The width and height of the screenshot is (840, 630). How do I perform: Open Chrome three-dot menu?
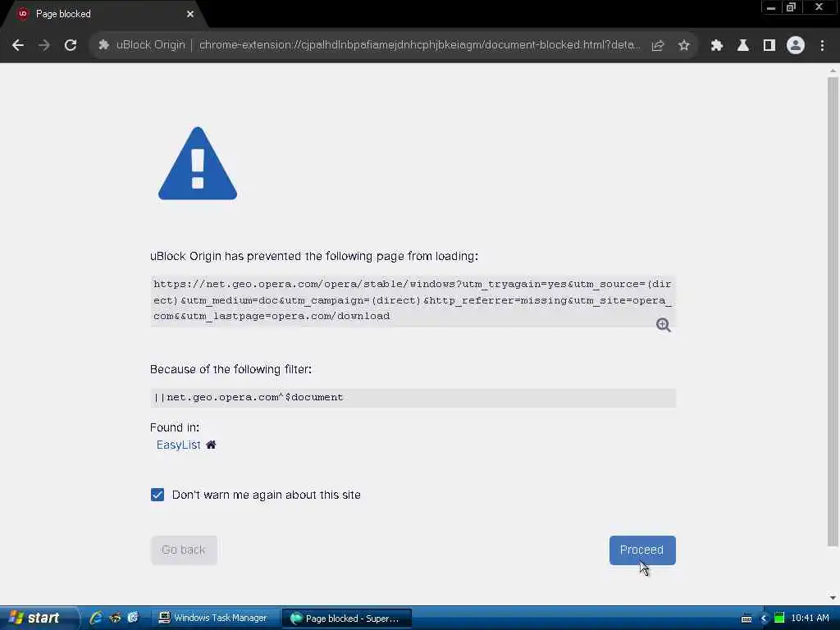tap(822, 45)
